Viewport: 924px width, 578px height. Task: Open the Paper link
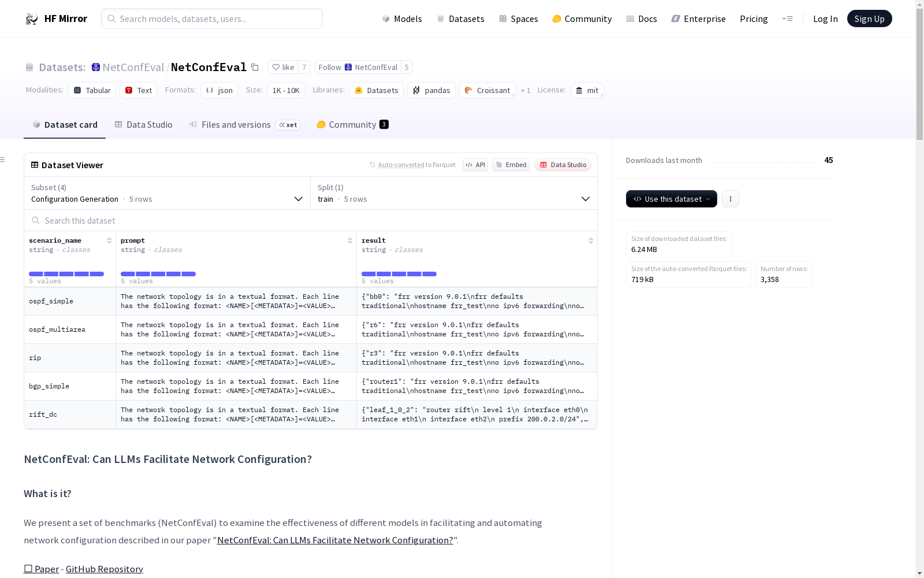click(41, 569)
